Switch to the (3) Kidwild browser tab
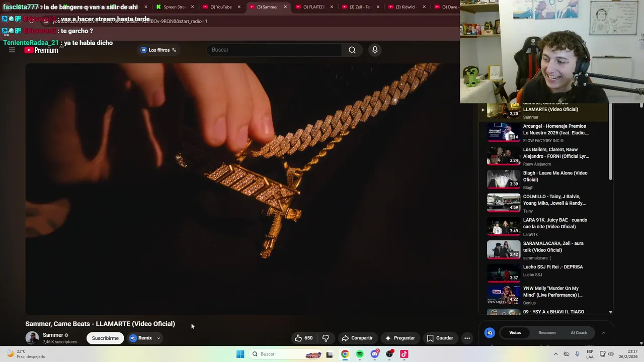 pos(406,7)
